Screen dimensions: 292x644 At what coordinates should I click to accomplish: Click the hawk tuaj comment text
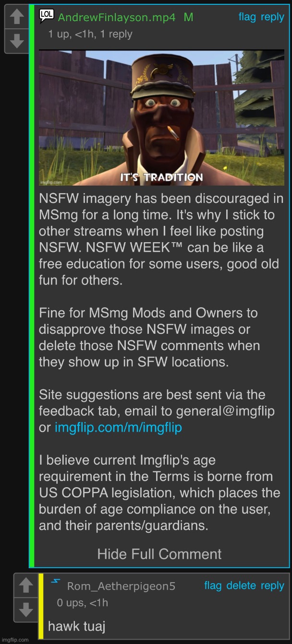click(76, 626)
